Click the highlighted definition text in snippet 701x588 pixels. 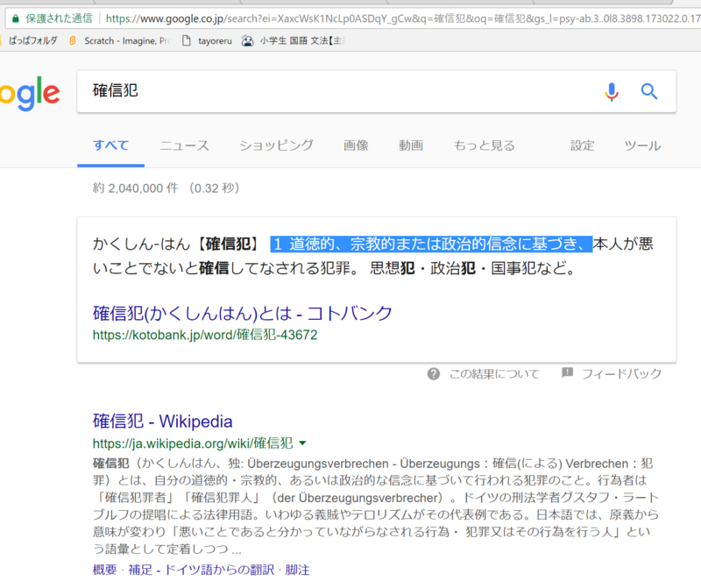tap(431, 244)
